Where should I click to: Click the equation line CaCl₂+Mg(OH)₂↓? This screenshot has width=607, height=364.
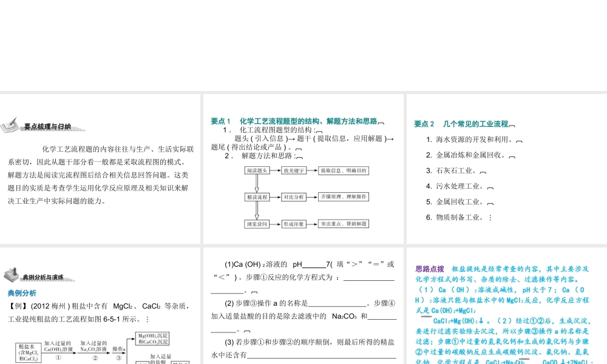pos(459,321)
